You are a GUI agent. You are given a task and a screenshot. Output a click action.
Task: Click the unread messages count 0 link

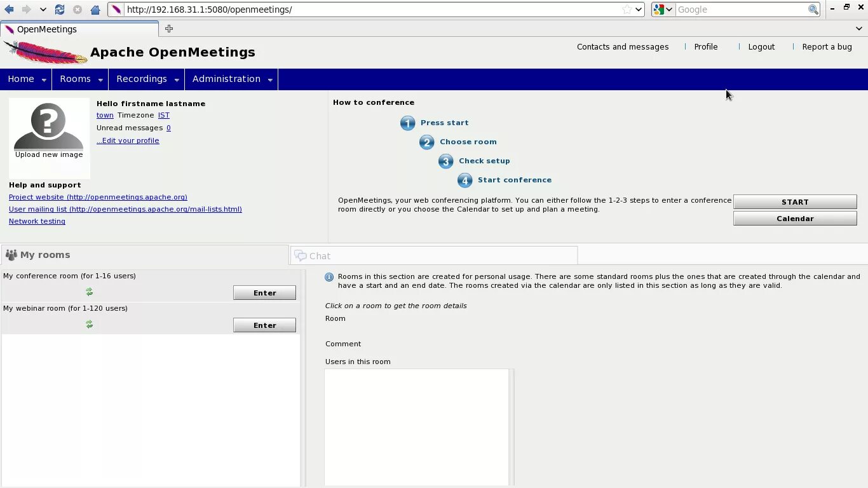(x=168, y=128)
